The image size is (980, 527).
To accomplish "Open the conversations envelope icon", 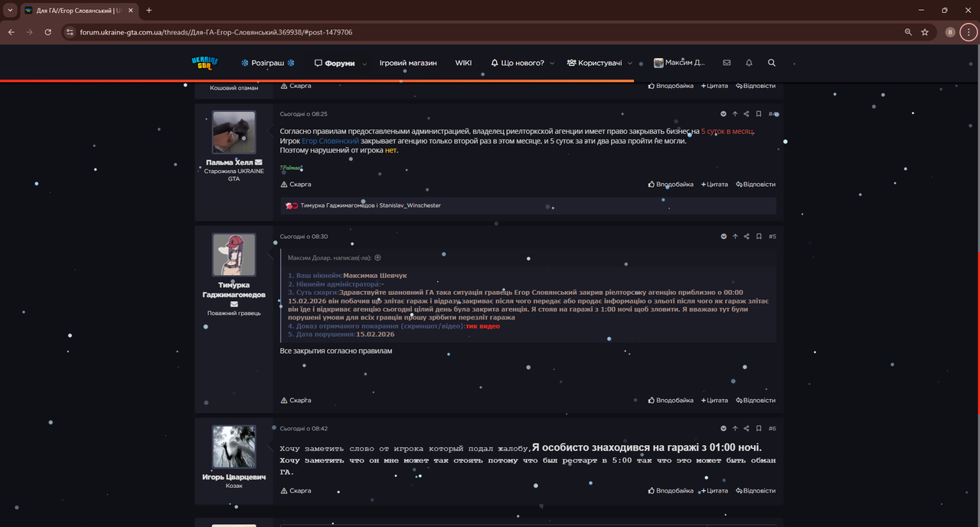I will point(727,63).
